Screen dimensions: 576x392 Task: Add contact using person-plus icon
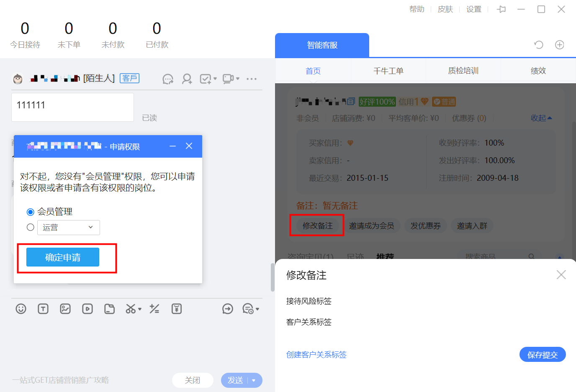[187, 79]
